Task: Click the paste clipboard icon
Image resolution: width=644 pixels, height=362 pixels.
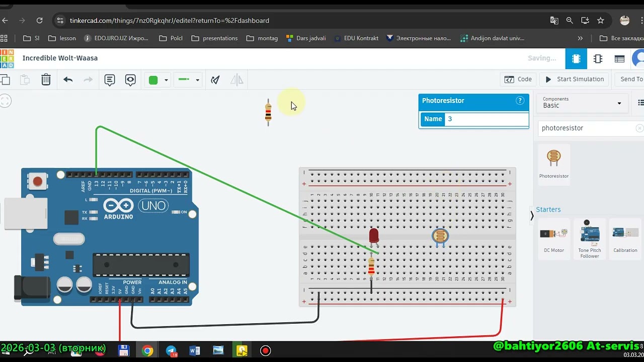Action: point(25,79)
